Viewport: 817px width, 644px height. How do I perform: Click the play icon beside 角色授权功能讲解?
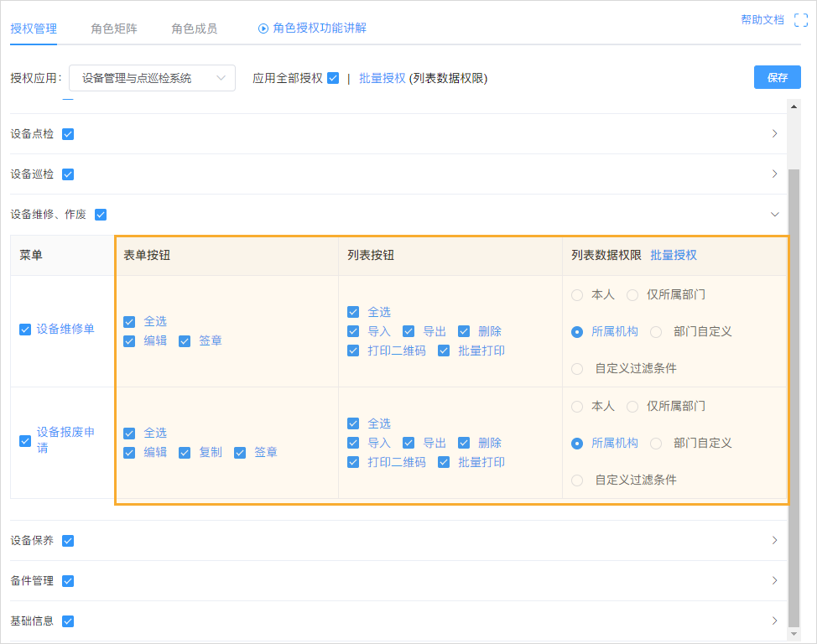click(265, 28)
